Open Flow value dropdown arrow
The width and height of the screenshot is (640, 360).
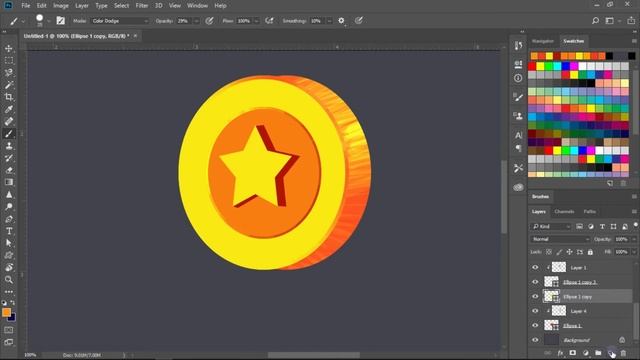click(256, 21)
